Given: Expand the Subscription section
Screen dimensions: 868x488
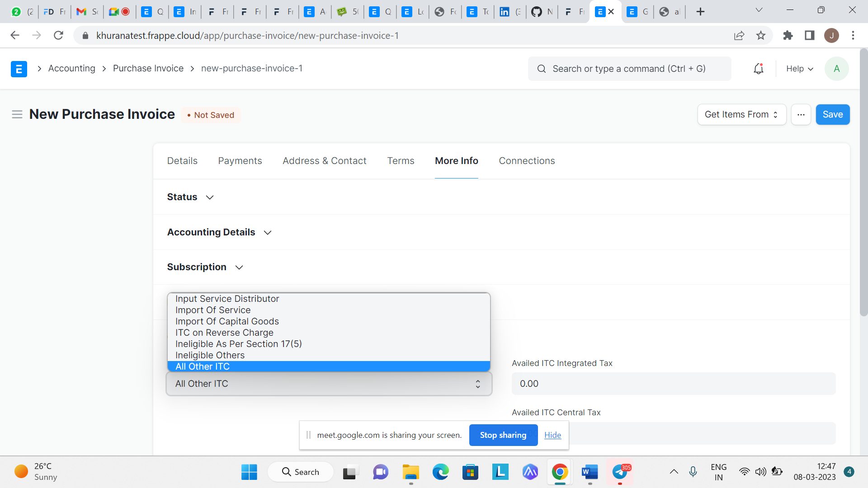Looking at the screenshot, I should [x=204, y=267].
